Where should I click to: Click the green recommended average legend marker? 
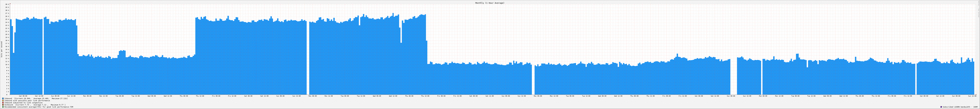click(3, 107)
